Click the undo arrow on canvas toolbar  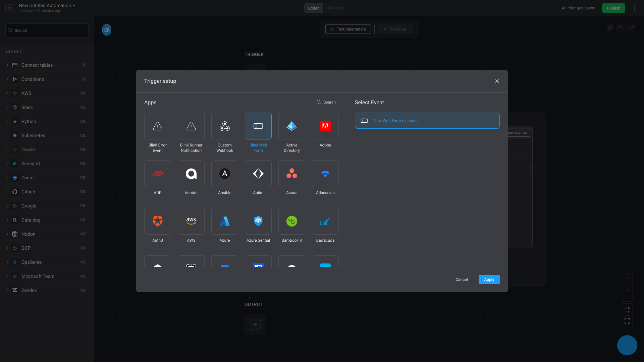(621, 27)
